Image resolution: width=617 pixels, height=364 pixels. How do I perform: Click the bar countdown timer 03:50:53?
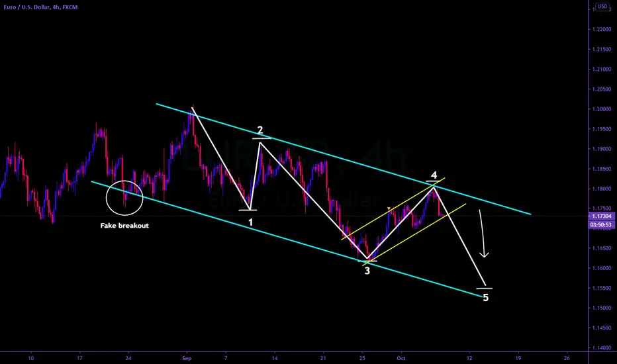click(x=601, y=225)
